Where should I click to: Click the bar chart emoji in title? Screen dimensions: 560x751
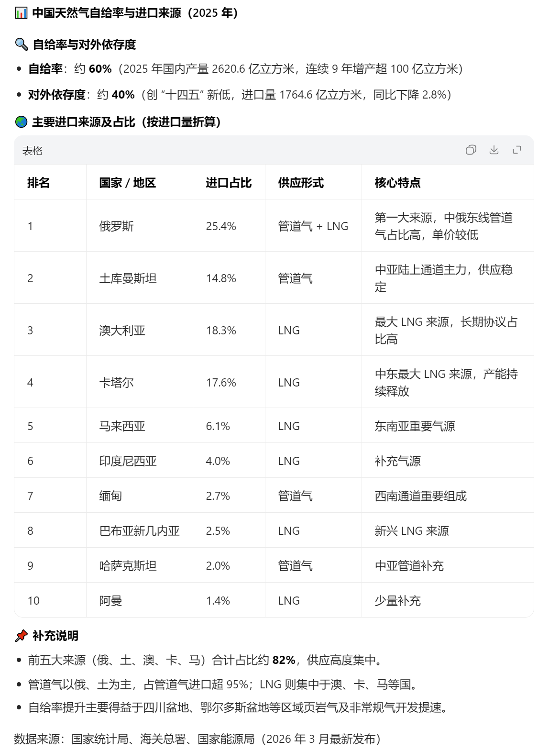click(x=21, y=13)
